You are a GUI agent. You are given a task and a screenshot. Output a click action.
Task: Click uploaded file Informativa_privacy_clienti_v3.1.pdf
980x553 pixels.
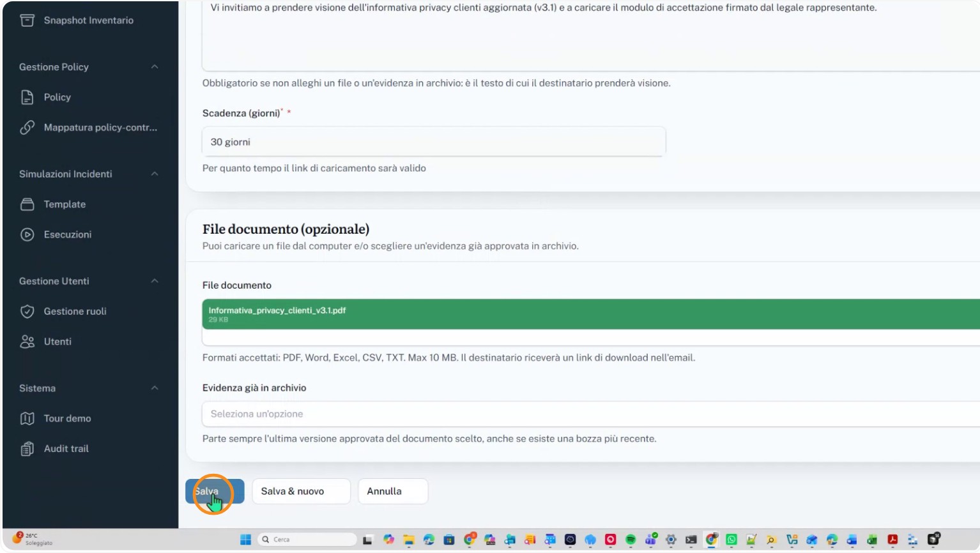coord(591,314)
